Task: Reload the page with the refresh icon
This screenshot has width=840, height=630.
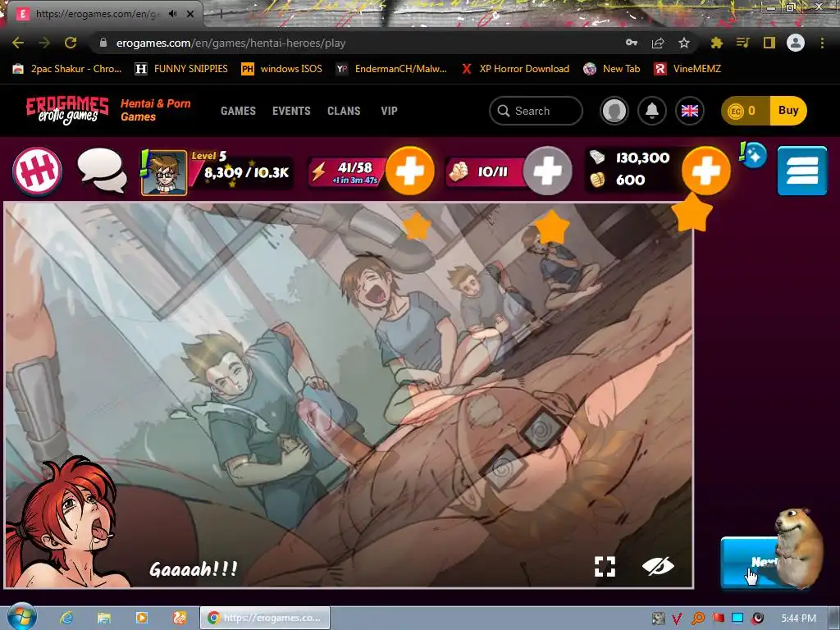Action: (x=71, y=43)
